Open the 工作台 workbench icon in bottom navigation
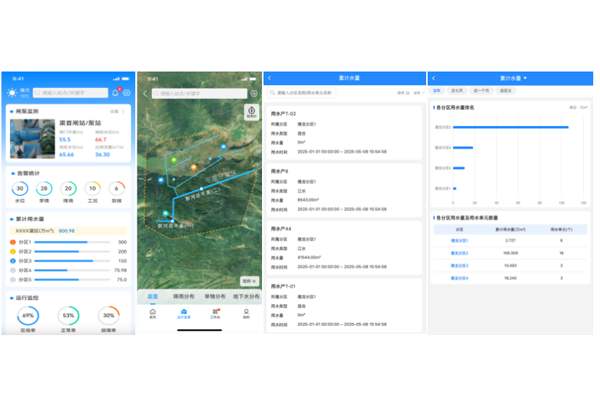 (215, 313)
